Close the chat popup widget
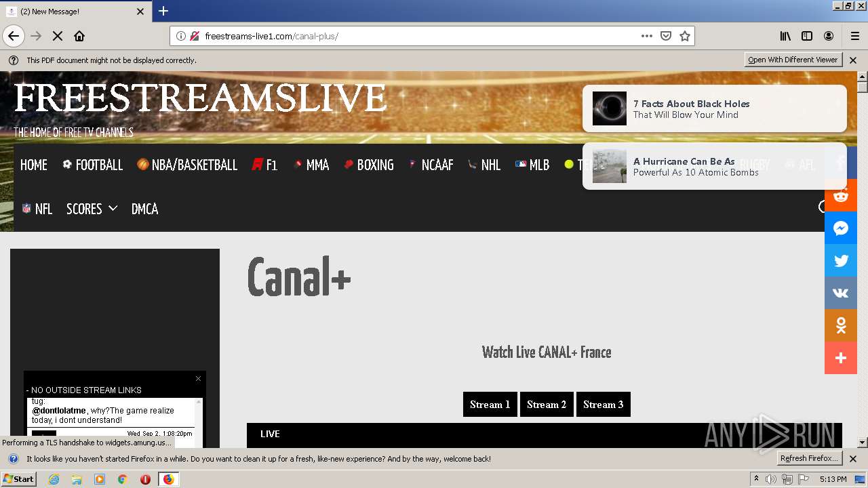868x488 pixels. click(198, 379)
